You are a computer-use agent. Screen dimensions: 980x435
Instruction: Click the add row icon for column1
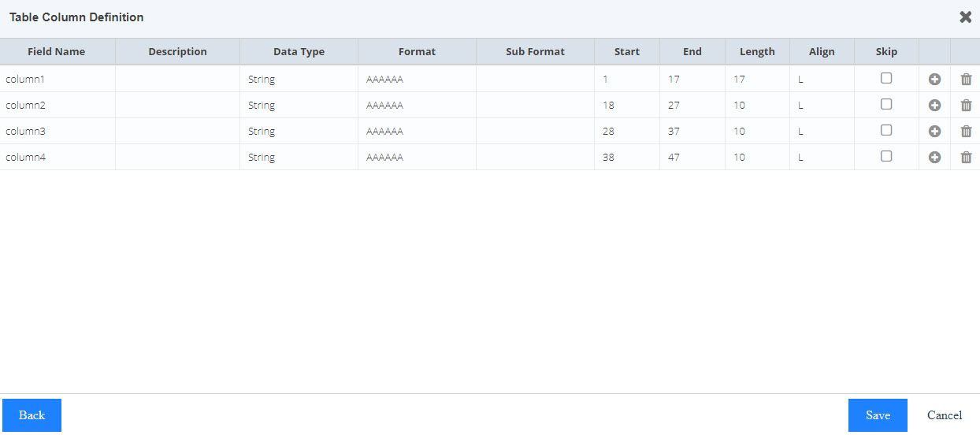click(934, 79)
